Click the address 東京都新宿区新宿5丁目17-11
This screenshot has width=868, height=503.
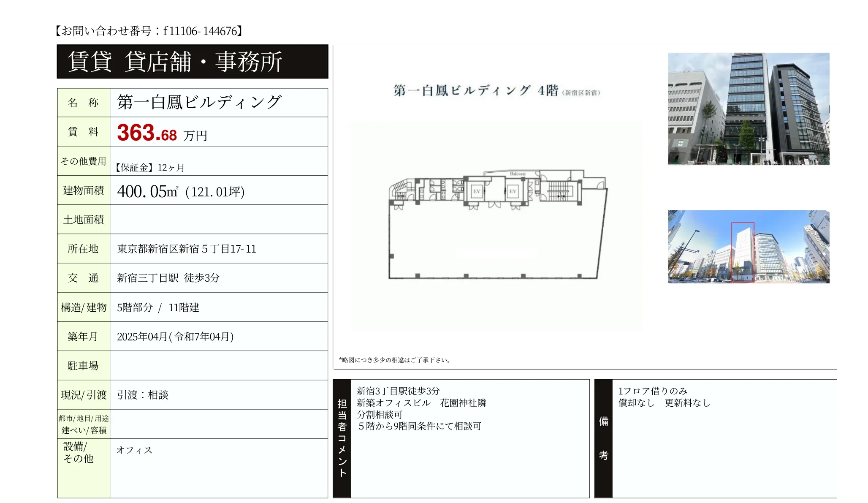[187, 249]
